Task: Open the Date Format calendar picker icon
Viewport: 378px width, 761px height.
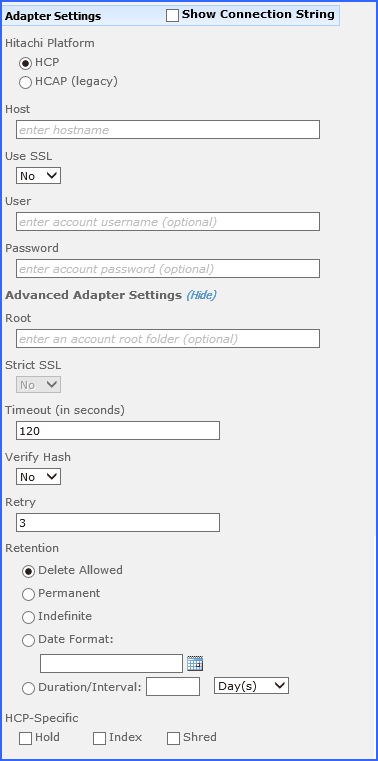Action: (x=195, y=663)
